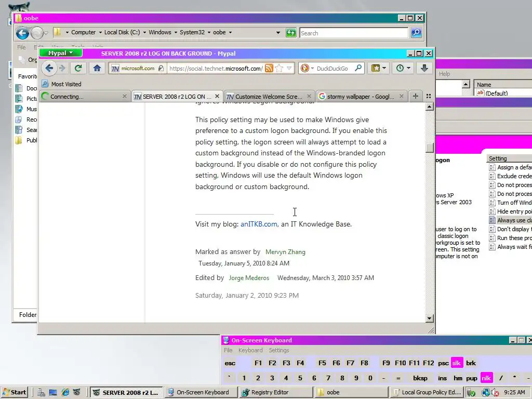Close the Connecting tab
532x399 pixels.
click(x=125, y=96)
